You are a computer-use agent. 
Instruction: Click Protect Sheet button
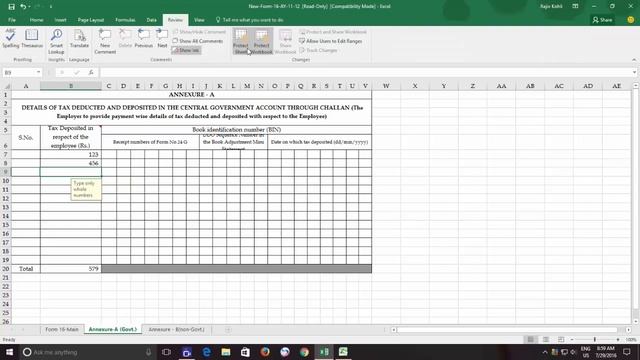pyautogui.click(x=241, y=42)
